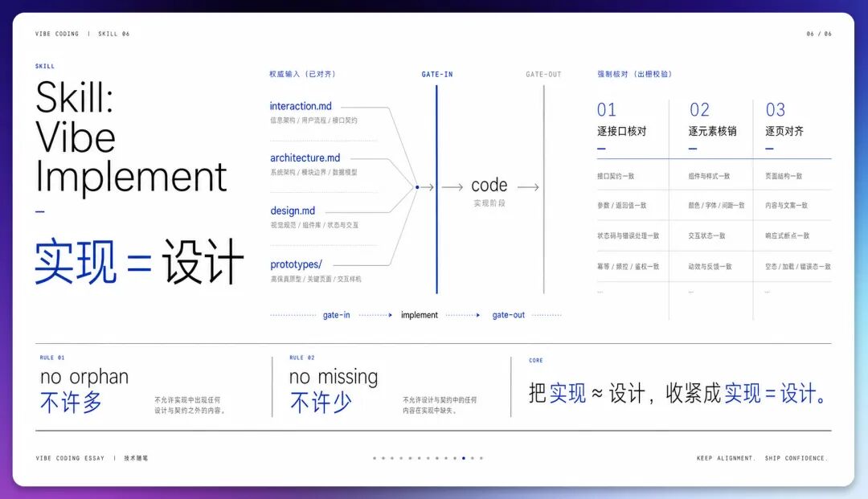
Task: Click the arrow pointing into code
Action: pos(452,187)
